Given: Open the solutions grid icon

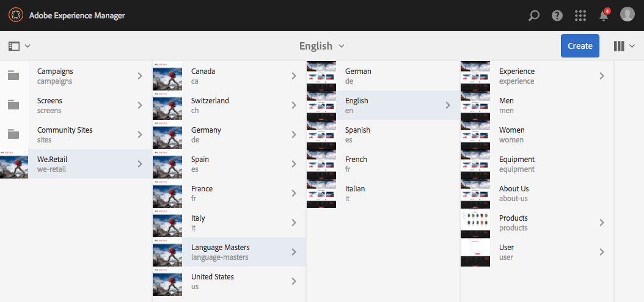Looking at the screenshot, I should tap(580, 16).
